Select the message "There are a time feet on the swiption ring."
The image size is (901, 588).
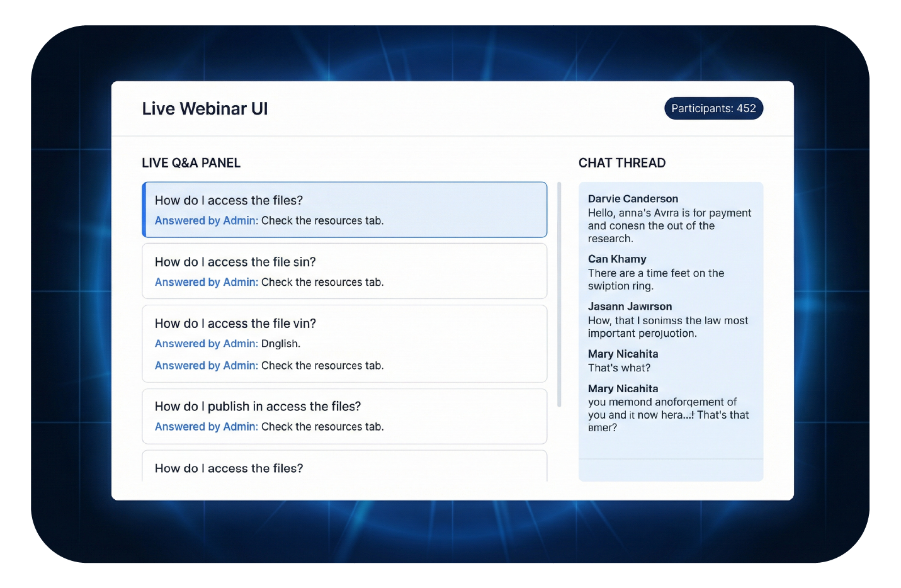[x=656, y=280]
